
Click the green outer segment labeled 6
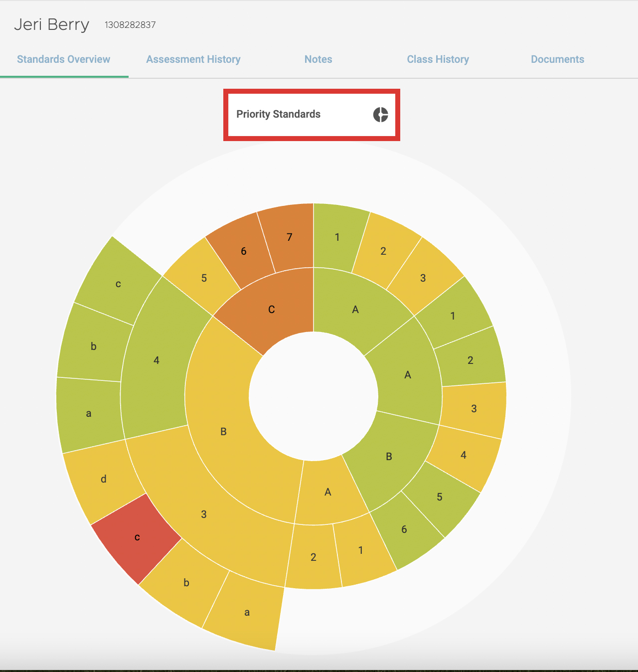pyautogui.click(x=404, y=529)
